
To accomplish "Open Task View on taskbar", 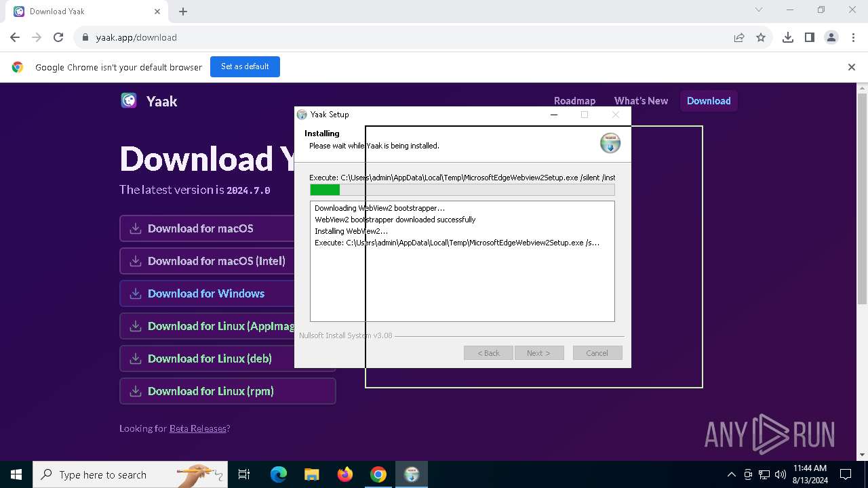I will (x=244, y=474).
